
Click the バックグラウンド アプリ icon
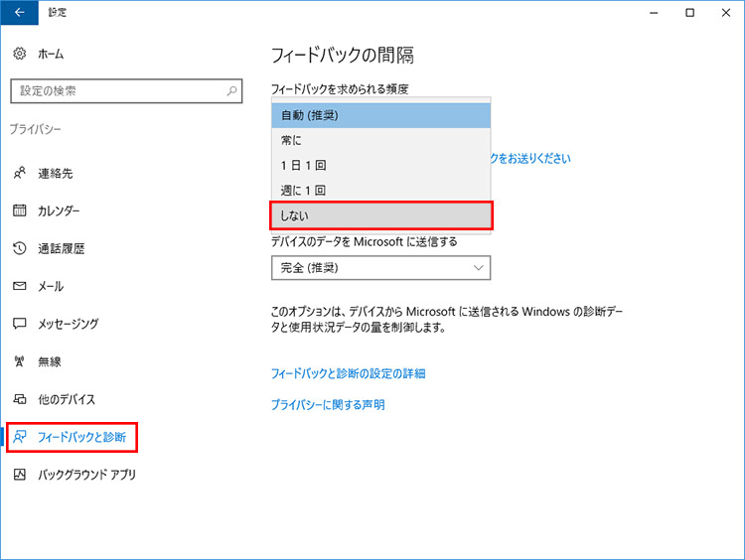click(20, 474)
